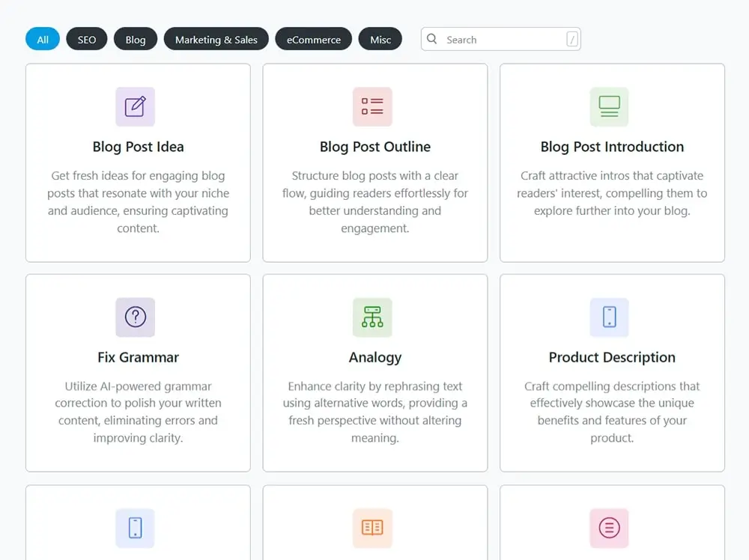Click the magnifying glass search icon
749x560 pixels.
pos(432,39)
